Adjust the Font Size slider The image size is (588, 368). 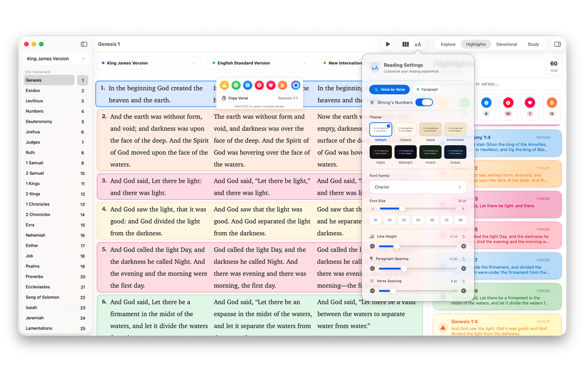tap(418, 209)
